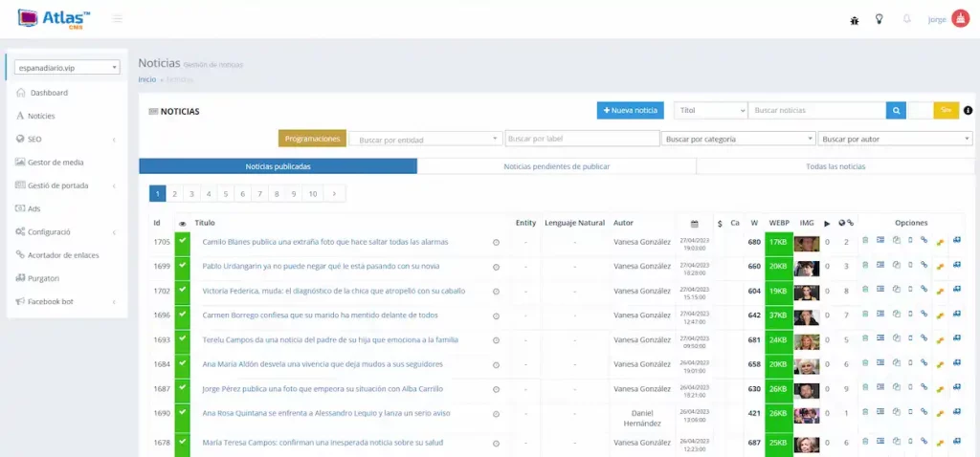The image size is (980, 457).
Task: Toggle green published check for news 1684
Action: [x=183, y=365]
